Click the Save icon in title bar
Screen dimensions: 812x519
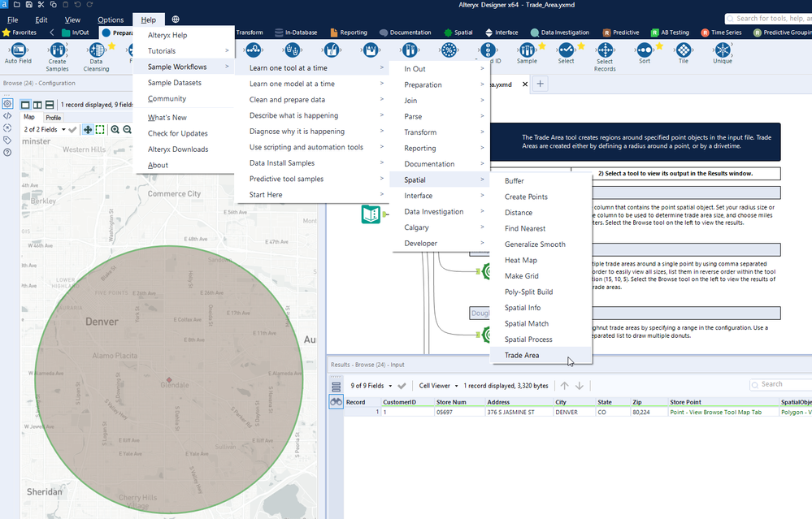(x=28, y=5)
